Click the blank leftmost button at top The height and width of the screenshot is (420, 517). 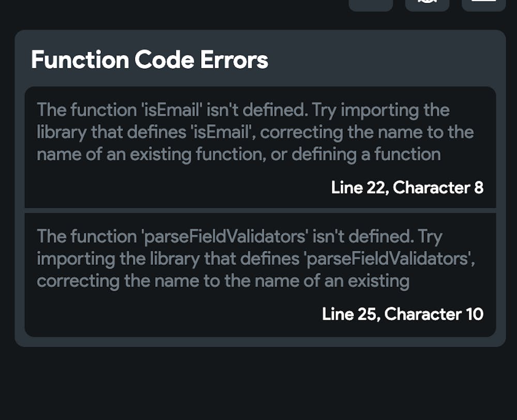pyautogui.click(x=371, y=4)
